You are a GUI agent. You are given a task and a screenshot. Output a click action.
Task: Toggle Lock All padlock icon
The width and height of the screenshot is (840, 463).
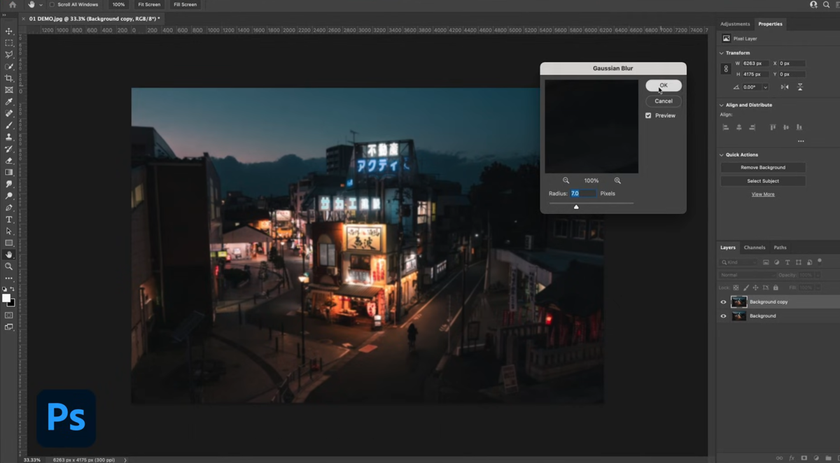coord(776,288)
